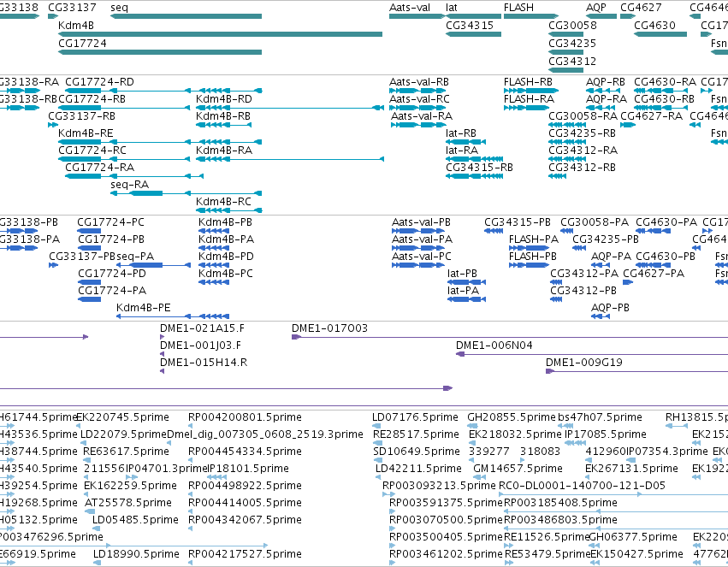Viewport: 728px width, 567px height.
Task: Select the seq gene in the gene track
Action: click(x=186, y=16)
